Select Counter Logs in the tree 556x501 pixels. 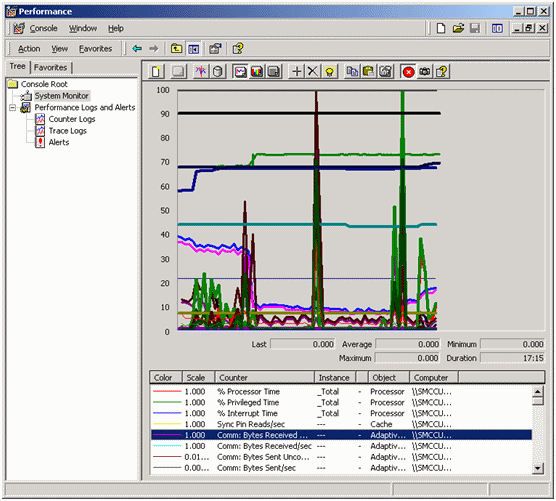72,119
